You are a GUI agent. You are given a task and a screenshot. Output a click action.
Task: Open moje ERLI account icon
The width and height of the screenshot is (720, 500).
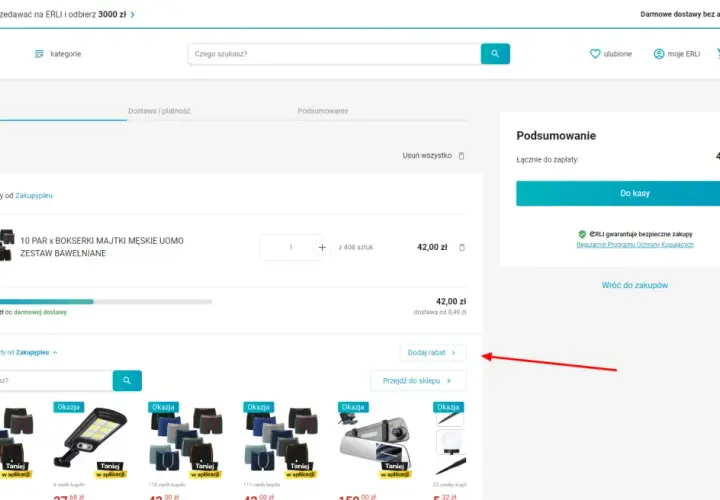tap(658, 54)
